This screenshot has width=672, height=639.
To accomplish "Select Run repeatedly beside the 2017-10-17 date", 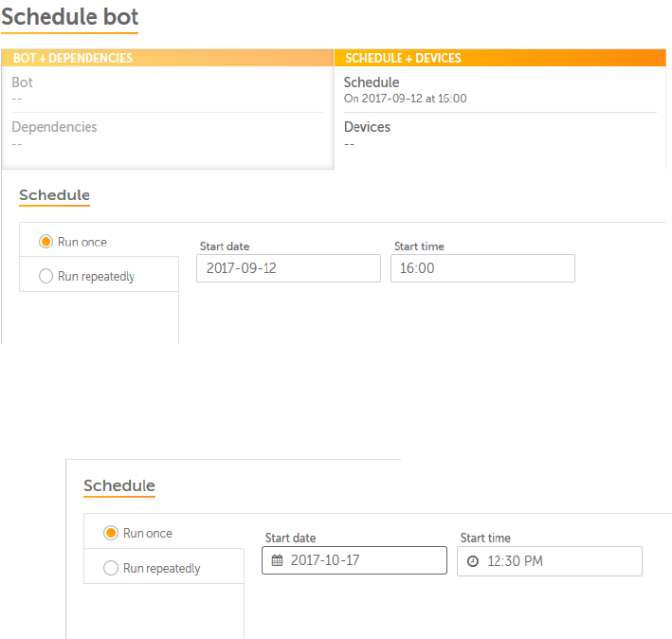I will tap(111, 569).
